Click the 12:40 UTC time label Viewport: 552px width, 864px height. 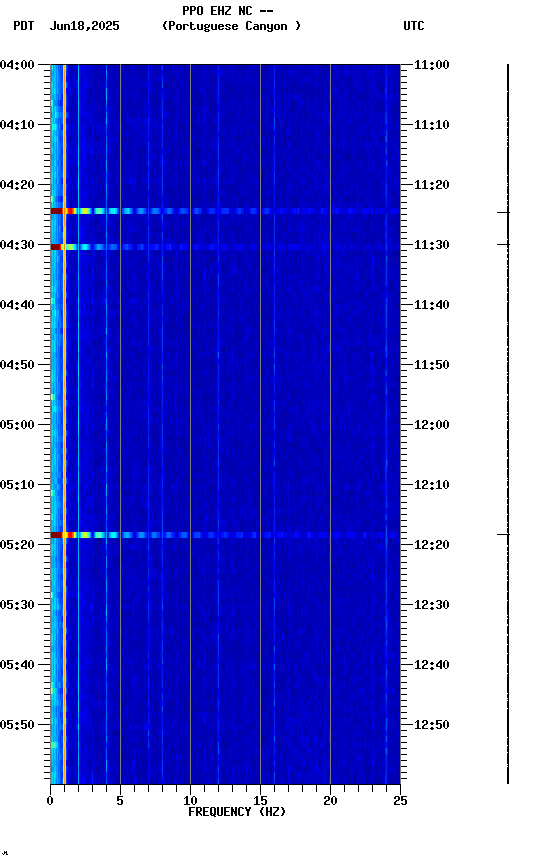coord(431,666)
